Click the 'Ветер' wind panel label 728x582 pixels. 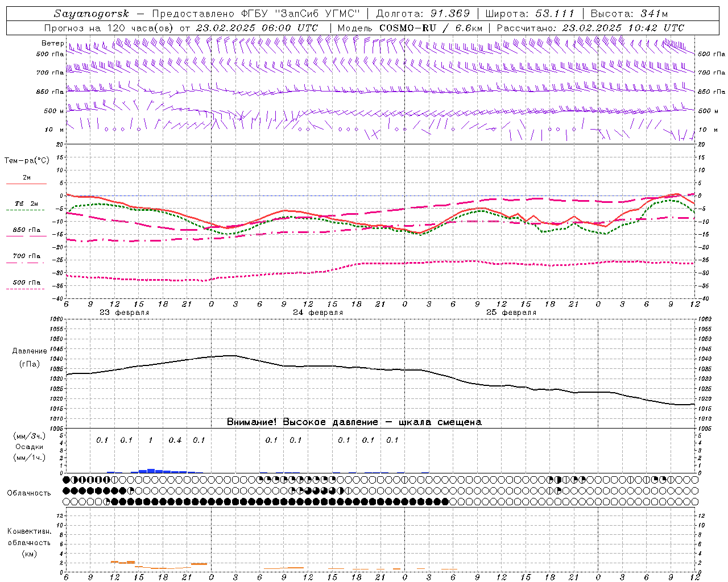(52, 43)
